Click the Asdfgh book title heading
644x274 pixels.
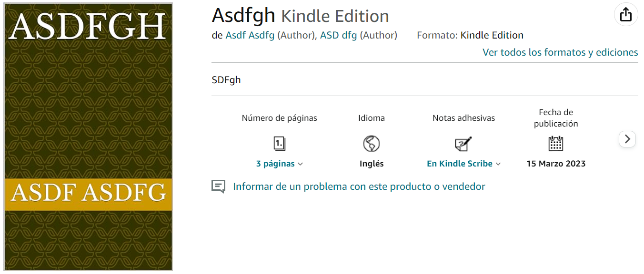click(243, 15)
